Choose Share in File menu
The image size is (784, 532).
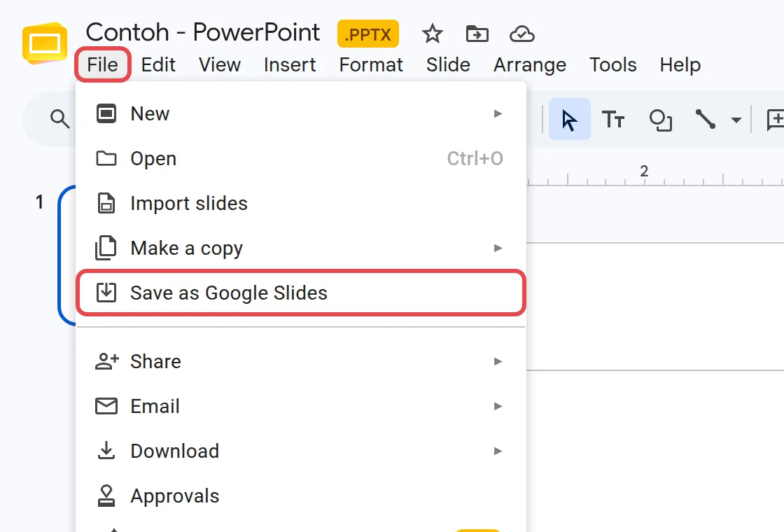pyautogui.click(x=301, y=361)
